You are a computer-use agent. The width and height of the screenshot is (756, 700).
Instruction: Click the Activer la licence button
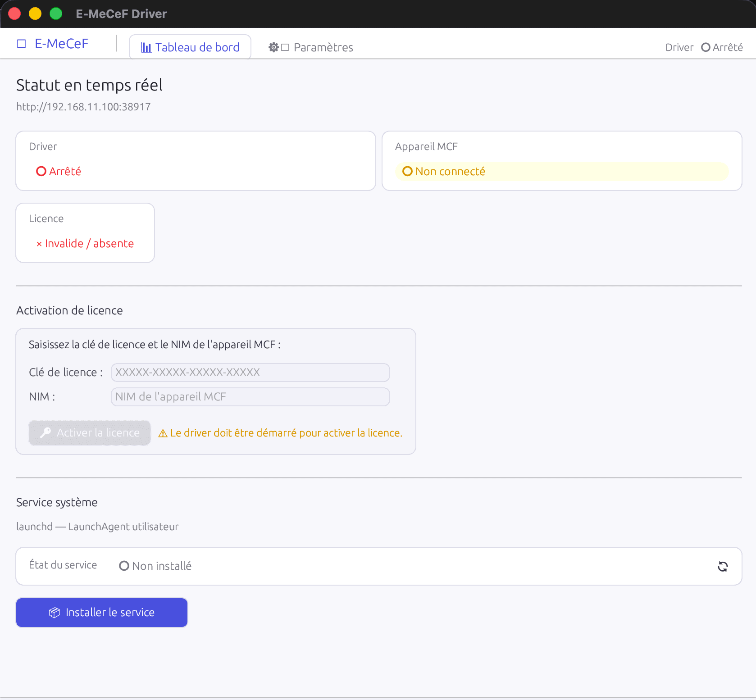[x=90, y=433]
